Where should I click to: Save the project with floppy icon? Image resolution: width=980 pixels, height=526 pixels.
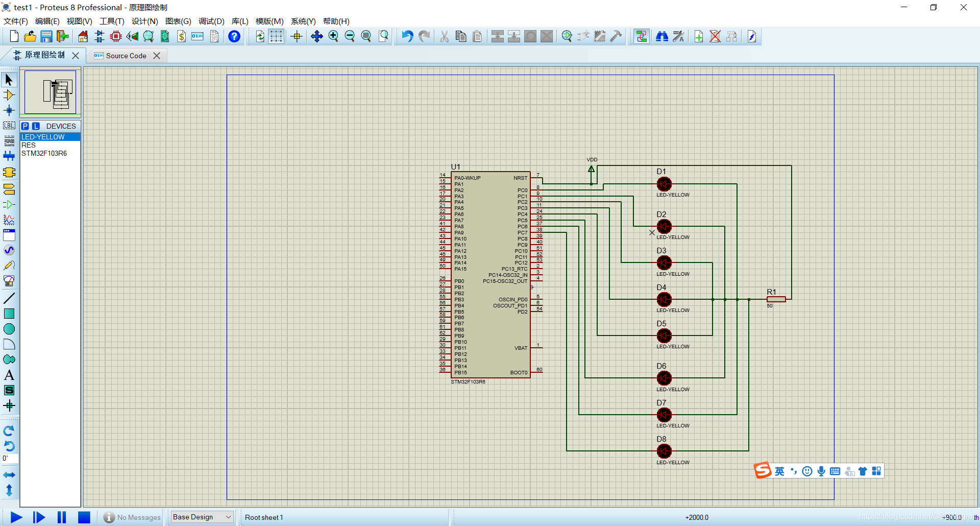(46, 36)
